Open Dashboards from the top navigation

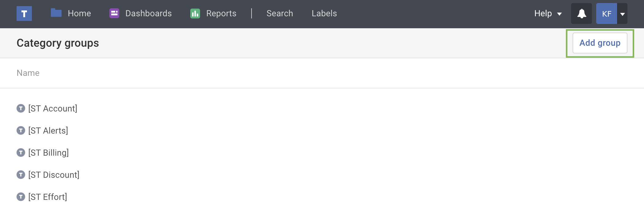[148, 14]
